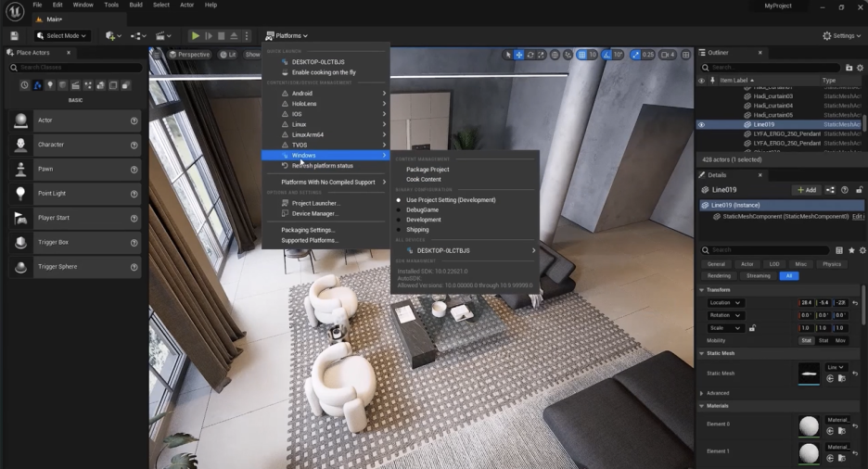Click the Help icon next to Trigger Sphere
Screen dimensions: 868x469
(134, 267)
